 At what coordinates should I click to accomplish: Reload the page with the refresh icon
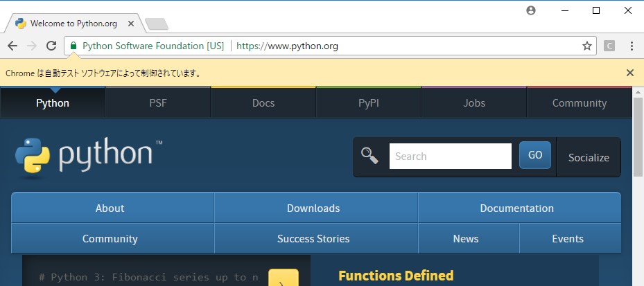tap(51, 46)
